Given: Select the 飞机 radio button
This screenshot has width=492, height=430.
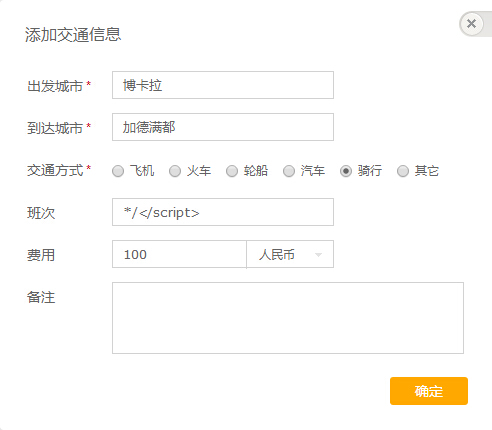Looking at the screenshot, I should [118, 171].
